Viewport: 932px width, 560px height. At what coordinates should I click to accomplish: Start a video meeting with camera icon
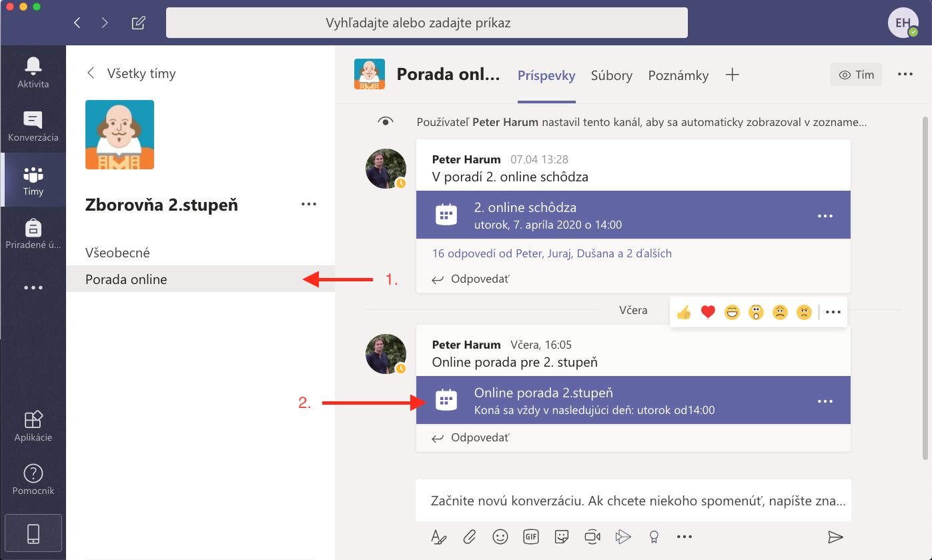point(592,536)
